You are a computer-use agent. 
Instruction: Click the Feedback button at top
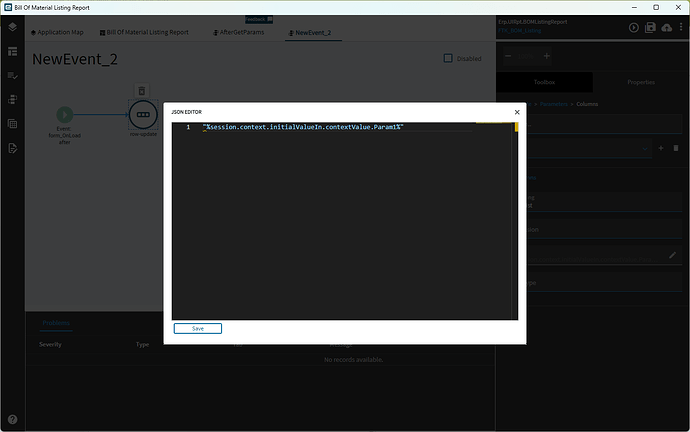coord(259,19)
